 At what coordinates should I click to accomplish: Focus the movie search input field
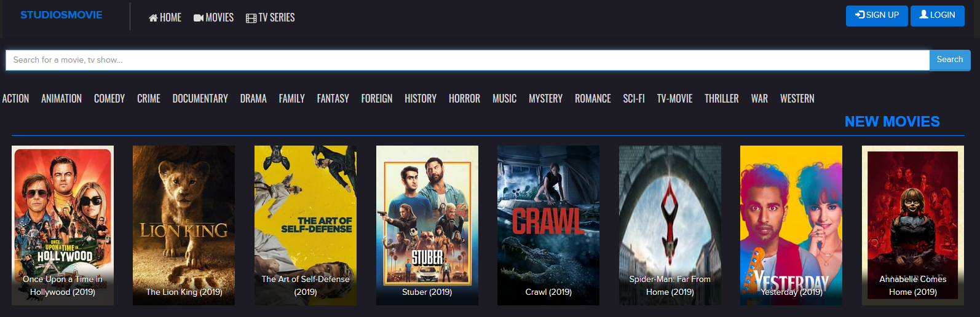pos(467,60)
